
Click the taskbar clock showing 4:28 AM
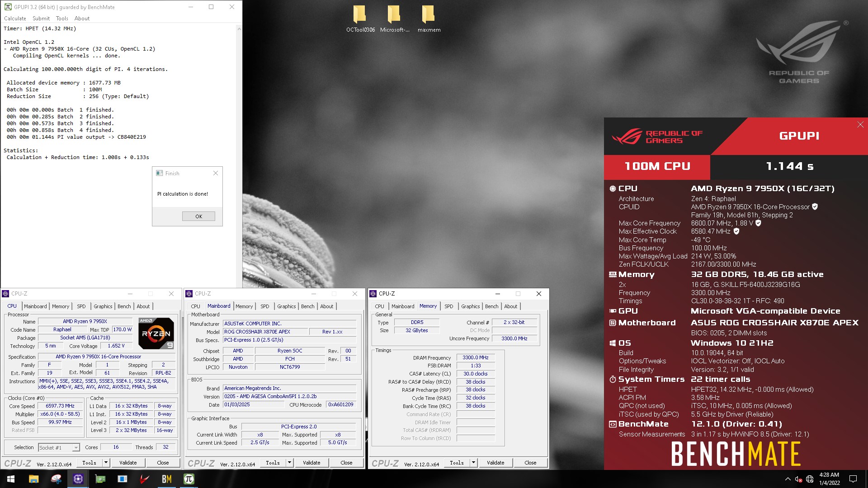pyautogui.click(x=829, y=479)
